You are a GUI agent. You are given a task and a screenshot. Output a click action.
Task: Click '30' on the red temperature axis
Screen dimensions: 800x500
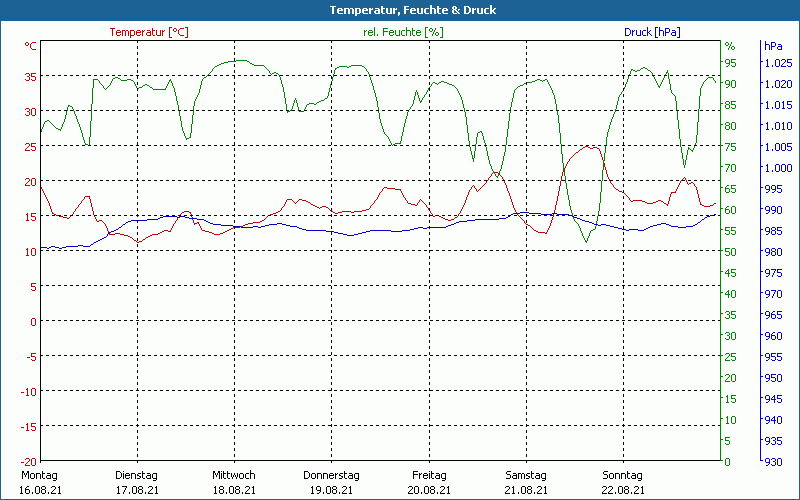(31, 112)
